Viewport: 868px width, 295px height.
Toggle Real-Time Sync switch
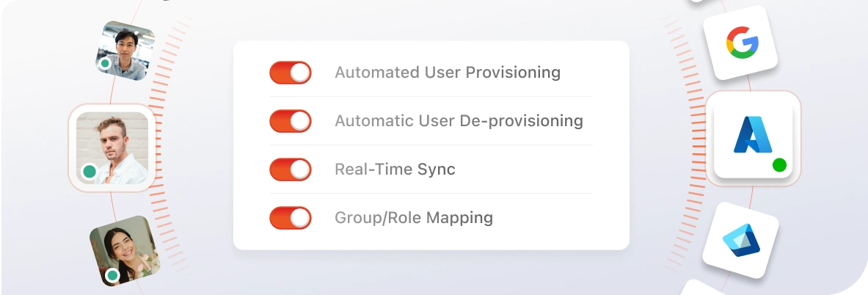(x=291, y=170)
